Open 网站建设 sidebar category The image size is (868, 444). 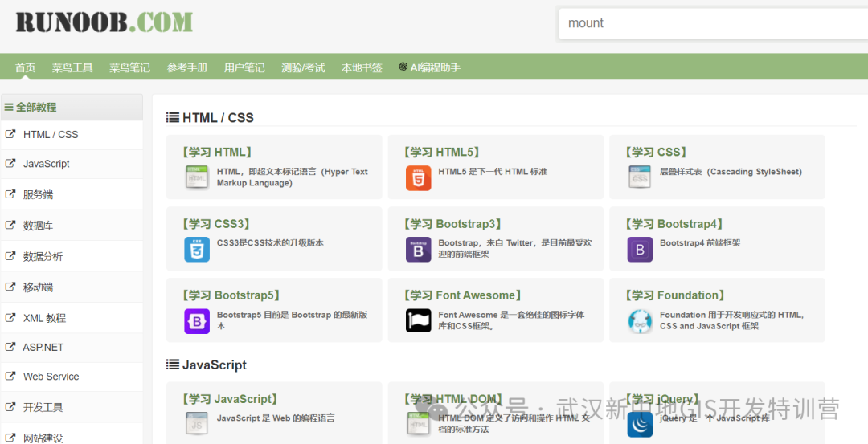(x=72, y=434)
